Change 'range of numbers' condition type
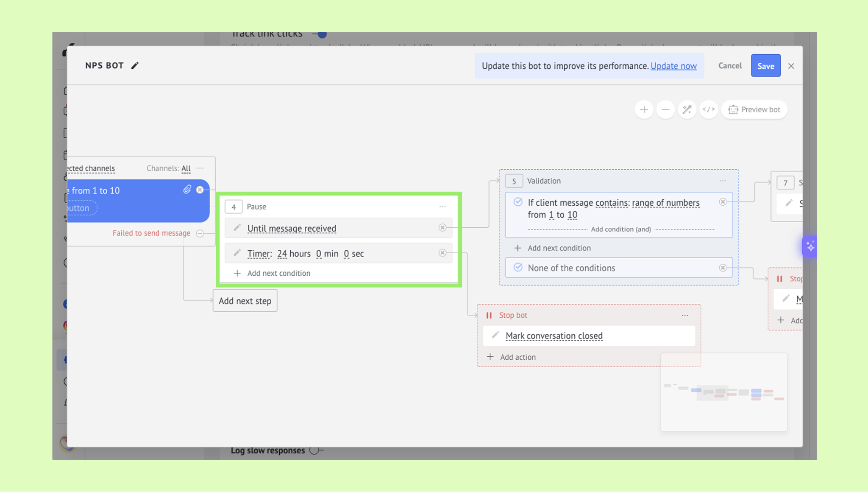Viewport: 868px width, 492px height. pyautogui.click(x=665, y=203)
